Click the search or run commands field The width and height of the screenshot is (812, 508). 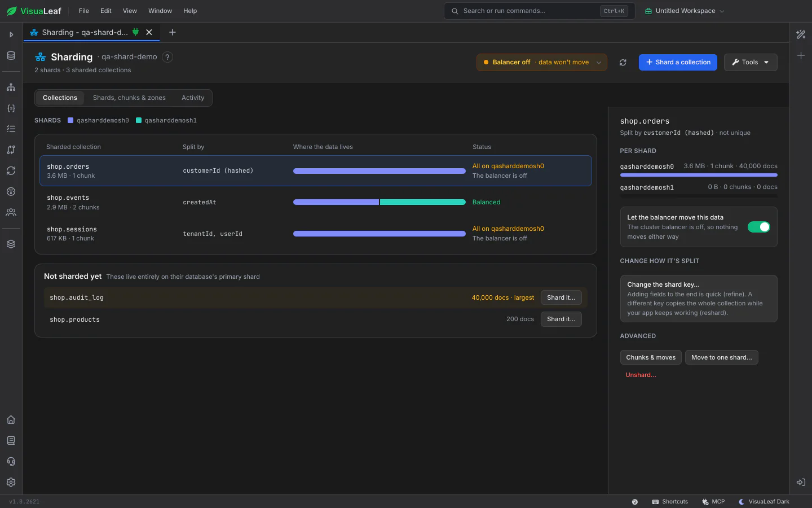(540, 11)
